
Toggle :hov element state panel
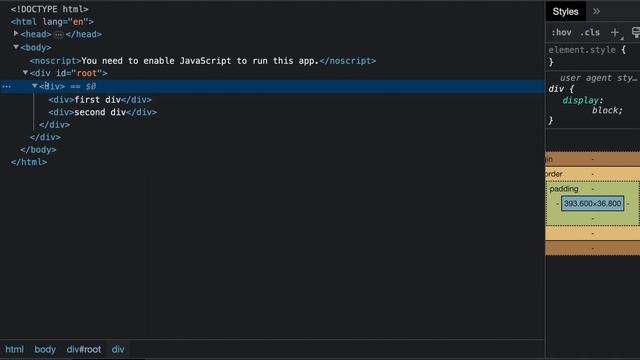561,33
